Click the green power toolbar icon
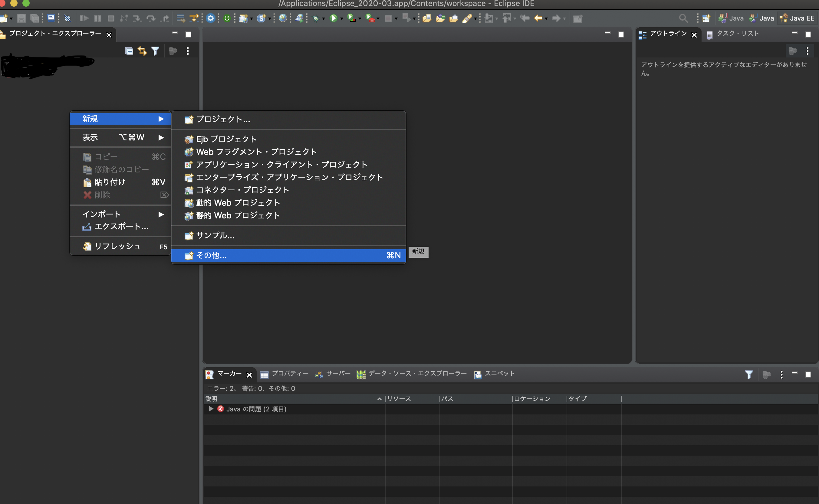 [227, 18]
